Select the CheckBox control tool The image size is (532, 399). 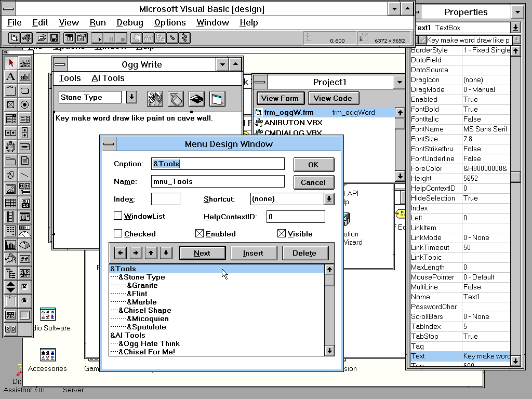pos(10,104)
